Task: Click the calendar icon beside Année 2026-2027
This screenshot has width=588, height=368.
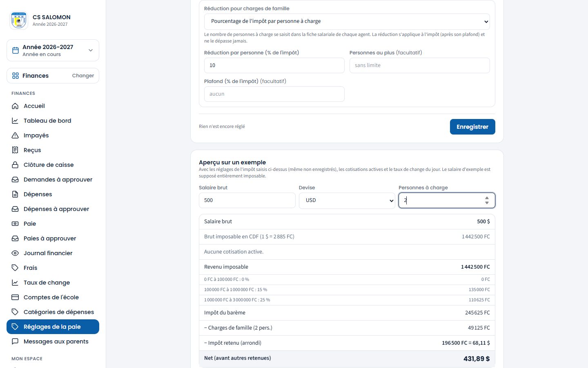Action: [16, 50]
